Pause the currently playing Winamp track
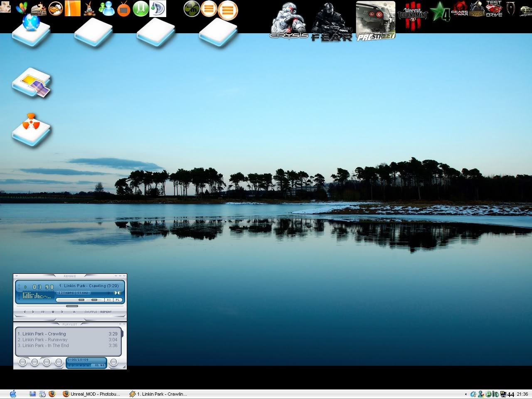Viewport: 532px width, 399px height. 43,312
